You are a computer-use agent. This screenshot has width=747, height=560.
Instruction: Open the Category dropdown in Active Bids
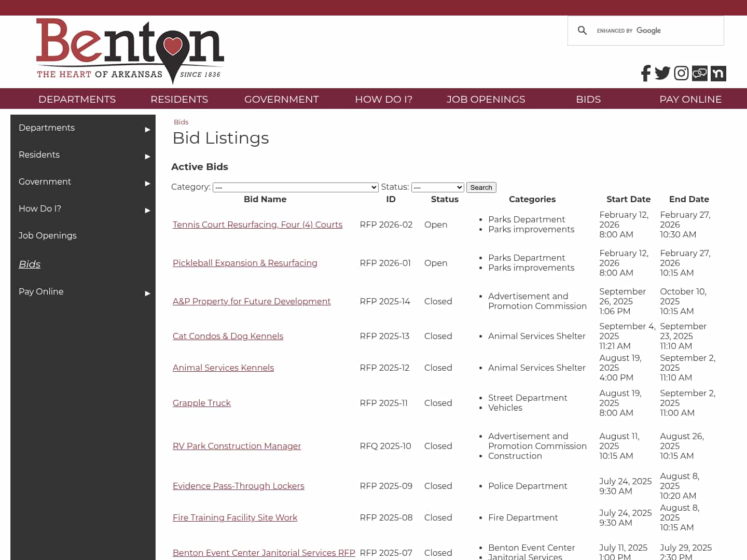click(296, 187)
